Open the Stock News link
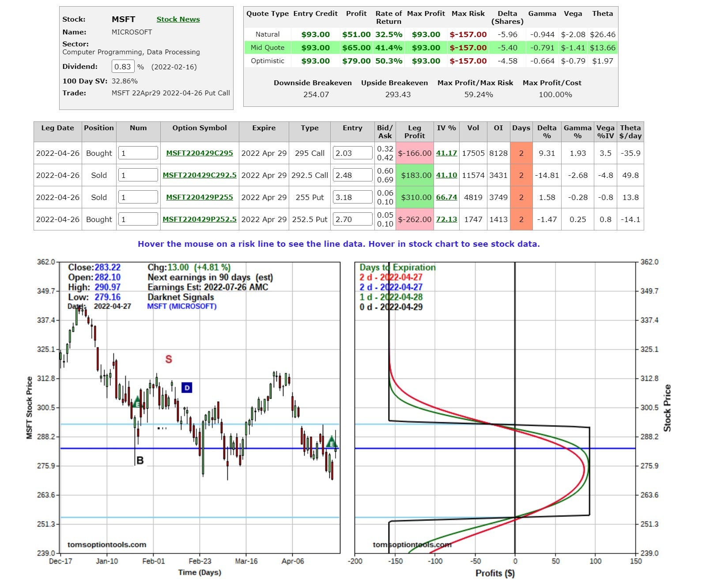Viewport: 702px width, 588px height. 178,19
